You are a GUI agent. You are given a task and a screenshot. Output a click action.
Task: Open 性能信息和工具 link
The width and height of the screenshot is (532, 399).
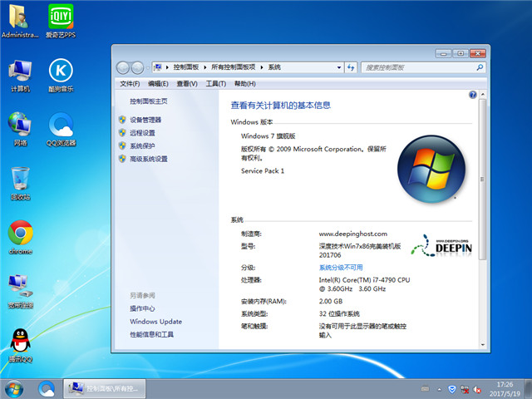151,334
